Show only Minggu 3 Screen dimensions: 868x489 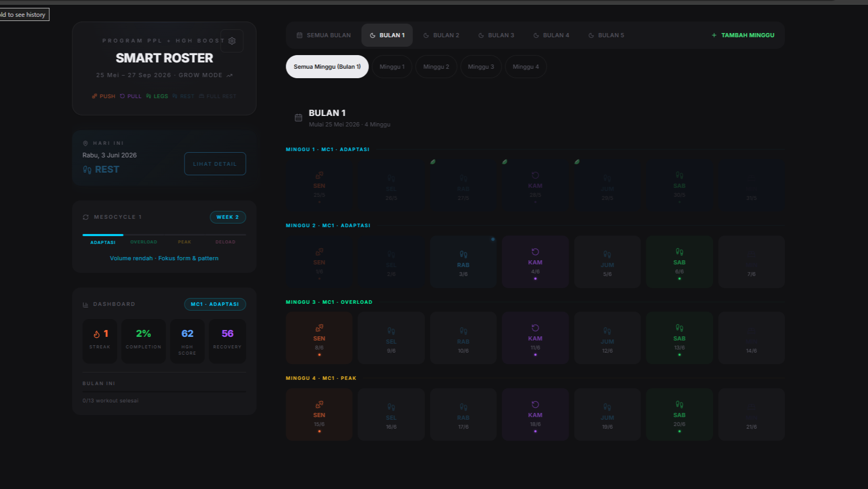[481, 67]
